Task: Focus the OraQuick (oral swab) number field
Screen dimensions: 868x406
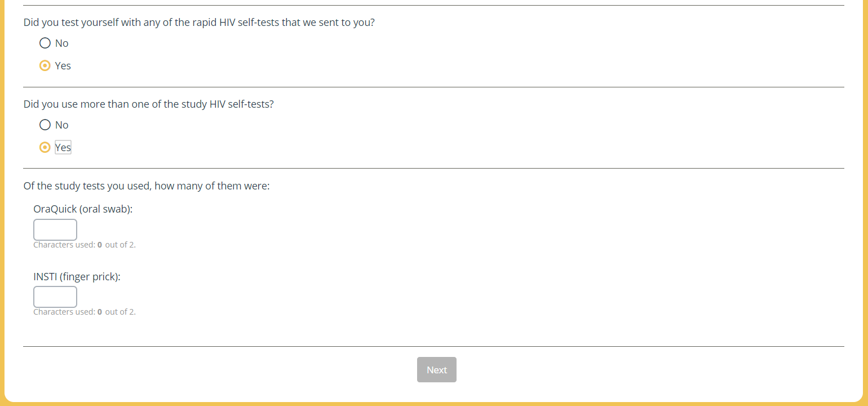Action: (x=55, y=230)
